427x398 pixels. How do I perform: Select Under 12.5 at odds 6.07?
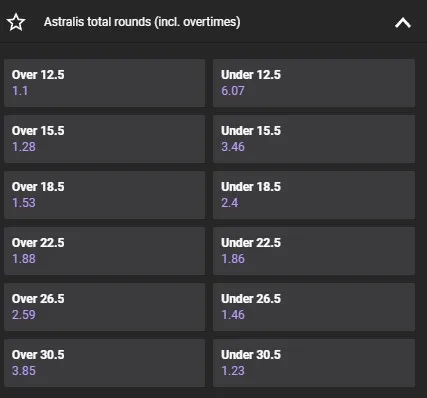[x=314, y=83]
